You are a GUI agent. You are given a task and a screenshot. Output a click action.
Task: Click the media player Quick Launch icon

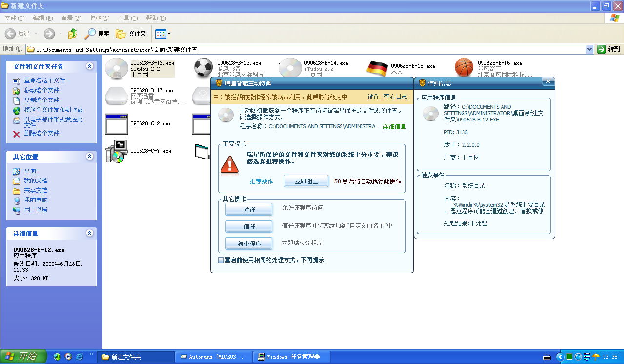68,357
